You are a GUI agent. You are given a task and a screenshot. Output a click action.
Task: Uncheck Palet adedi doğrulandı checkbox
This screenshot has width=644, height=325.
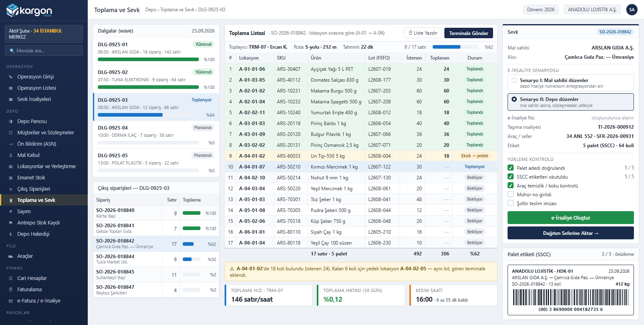click(x=510, y=168)
